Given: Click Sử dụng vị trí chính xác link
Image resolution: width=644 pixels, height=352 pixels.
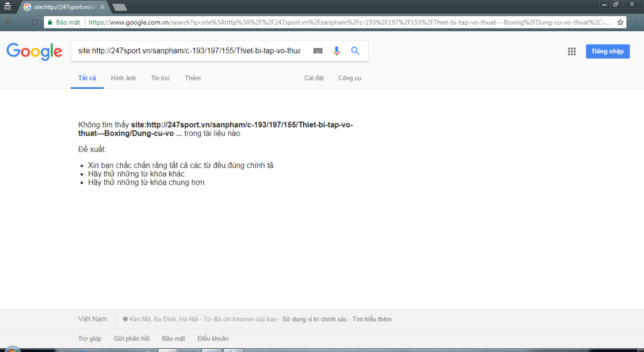Looking at the screenshot, I should coord(314,319).
